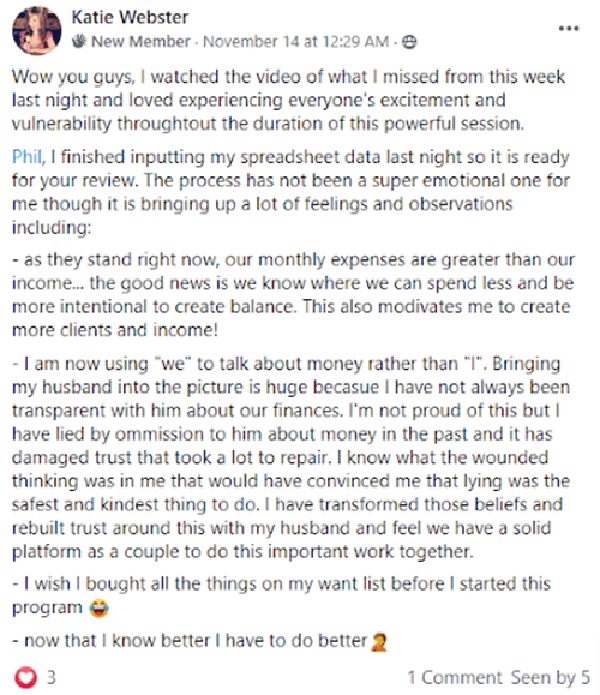The image size is (600, 695).
Task: Click the paragraph about using "we" for money
Action: 291,457
